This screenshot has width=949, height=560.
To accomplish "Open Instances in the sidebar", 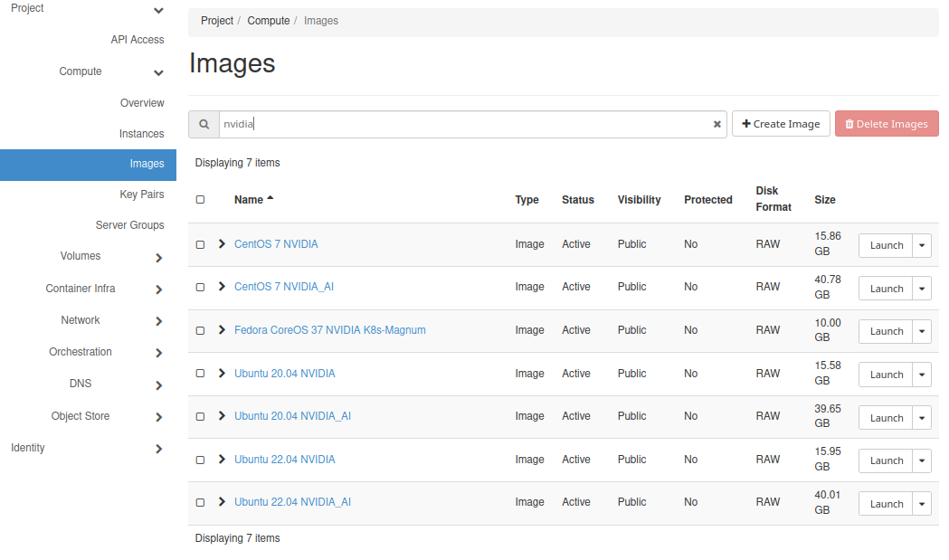I will click(x=141, y=134).
